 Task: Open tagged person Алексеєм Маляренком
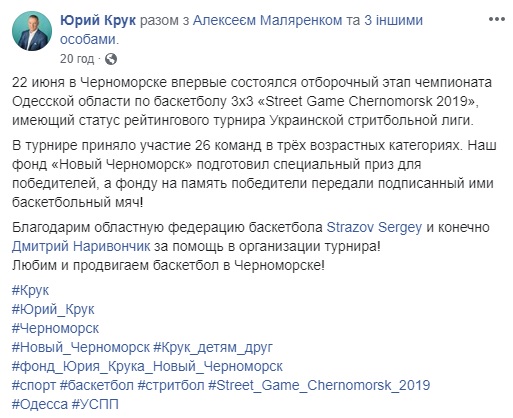point(267,20)
